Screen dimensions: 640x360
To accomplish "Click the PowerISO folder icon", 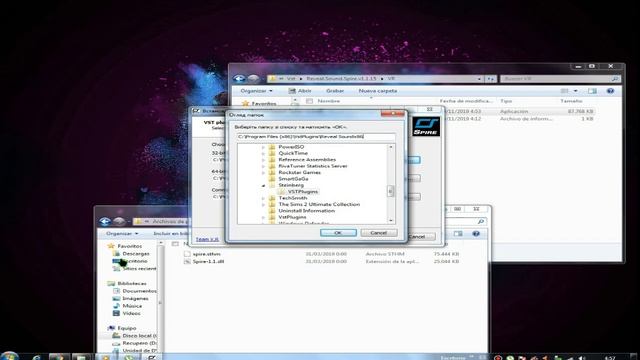I will pos(272,147).
